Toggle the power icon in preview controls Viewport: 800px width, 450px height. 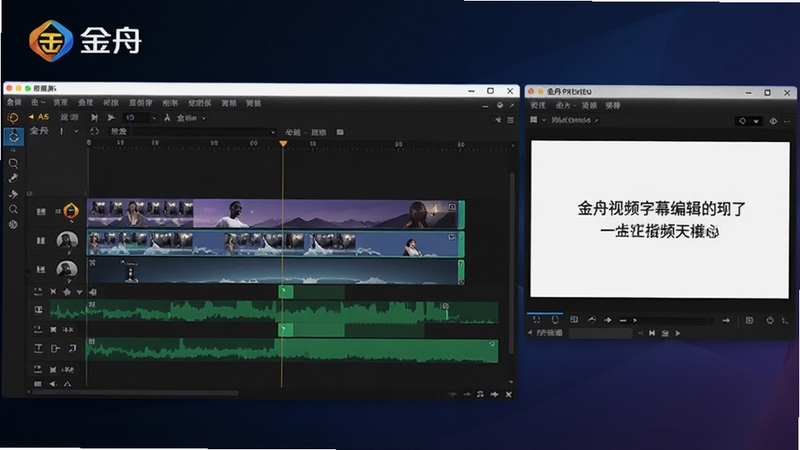[x=770, y=320]
